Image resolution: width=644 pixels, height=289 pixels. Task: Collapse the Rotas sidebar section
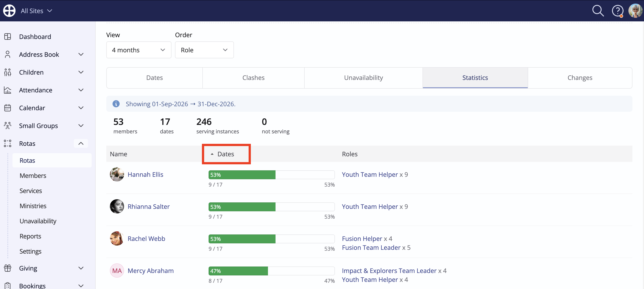tap(81, 143)
